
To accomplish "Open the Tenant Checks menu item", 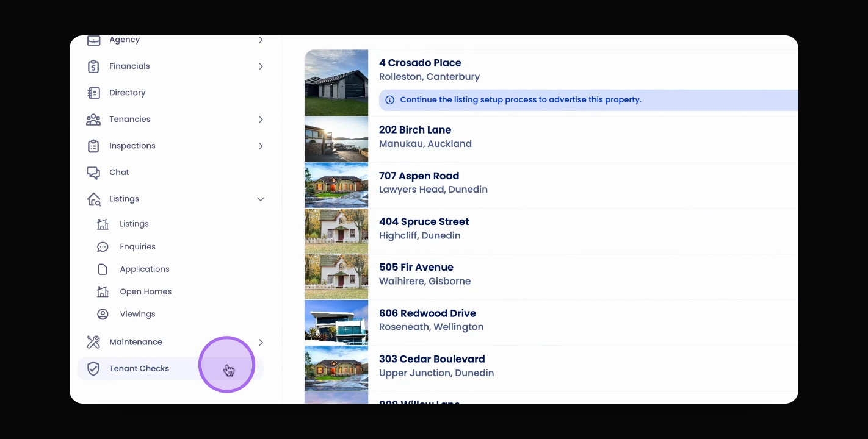I will 171,369.
